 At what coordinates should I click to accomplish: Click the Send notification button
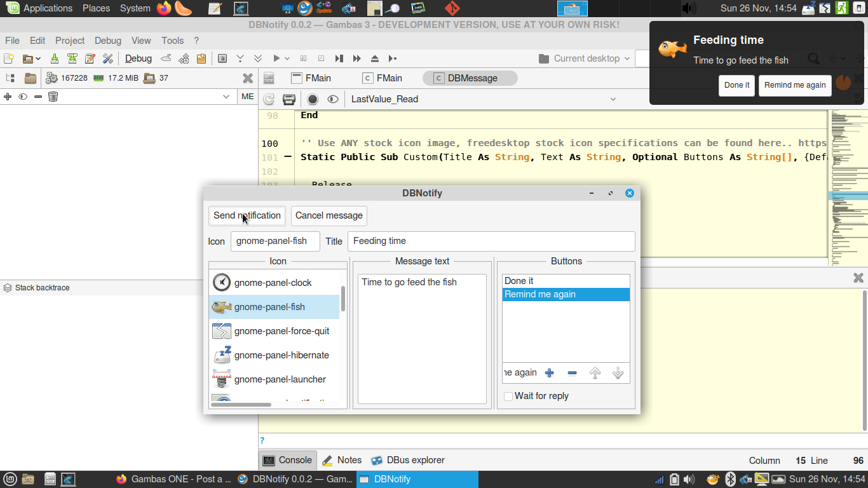pyautogui.click(x=247, y=215)
